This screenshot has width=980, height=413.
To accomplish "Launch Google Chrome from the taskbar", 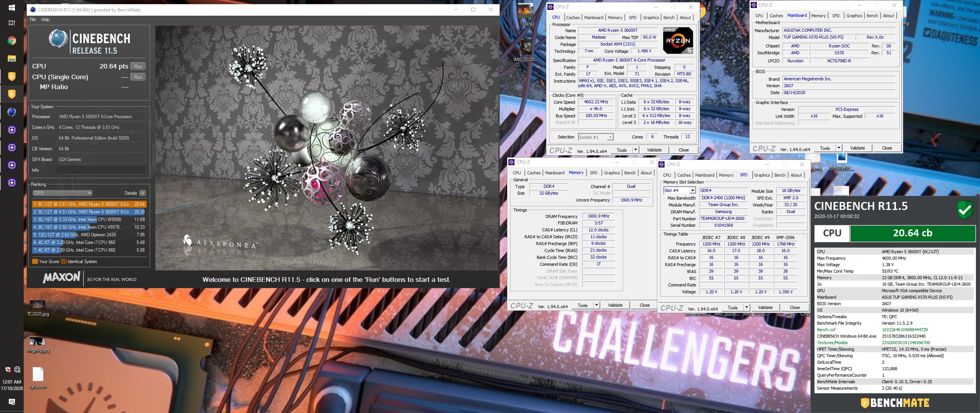I will tap(11, 41).
